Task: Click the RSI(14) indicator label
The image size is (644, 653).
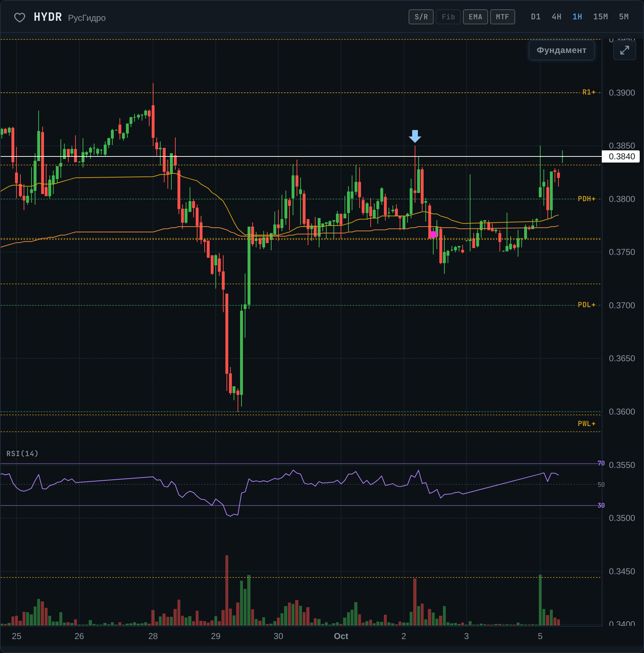Action: coord(22,454)
